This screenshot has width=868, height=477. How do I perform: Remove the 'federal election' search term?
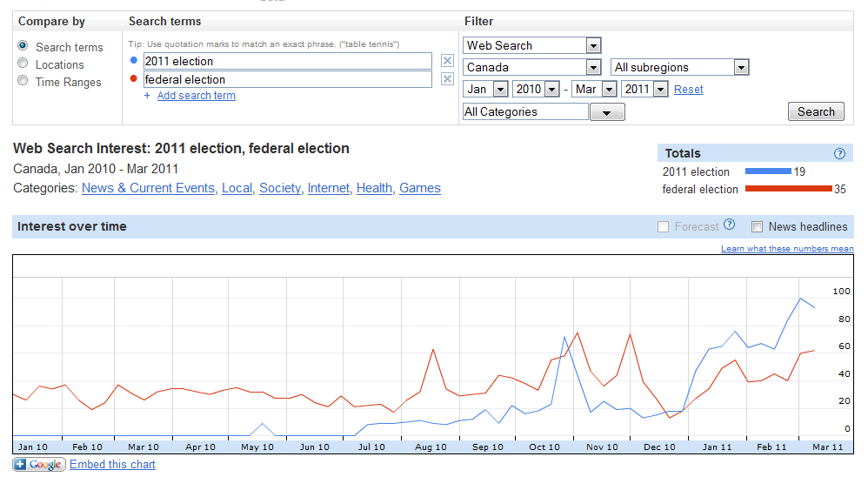tap(447, 79)
